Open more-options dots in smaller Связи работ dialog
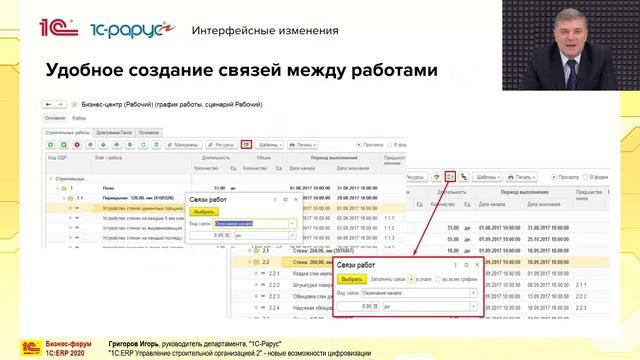This screenshot has height=360, width=640. click(275, 200)
